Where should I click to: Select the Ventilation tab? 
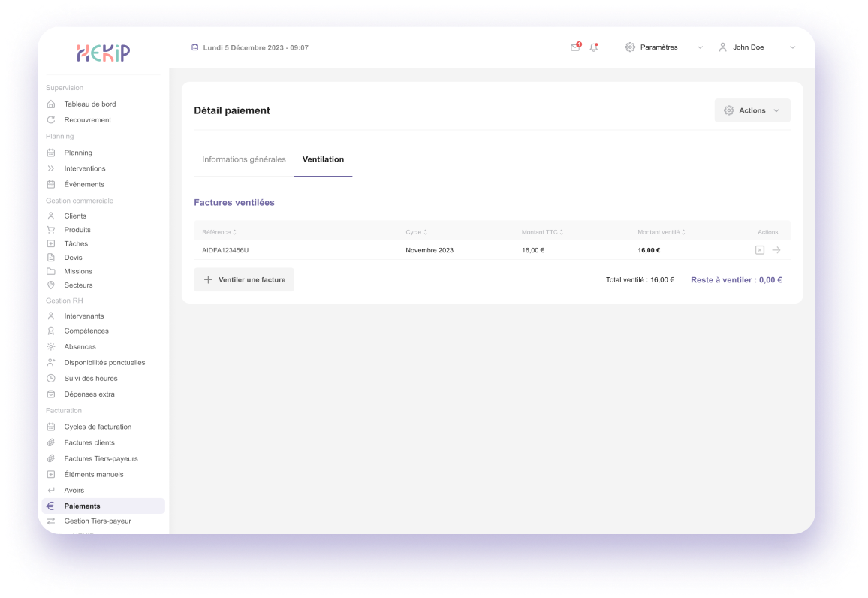(x=323, y=159)
